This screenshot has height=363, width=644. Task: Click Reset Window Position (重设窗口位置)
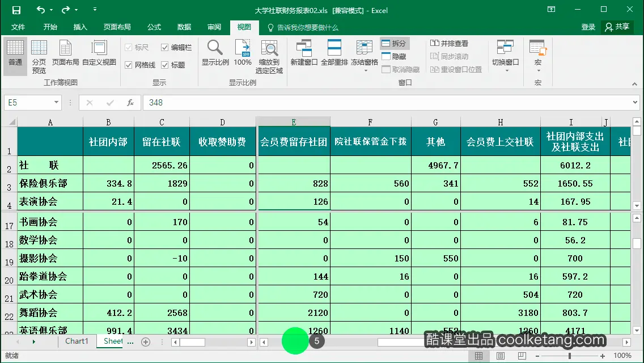coord(456,69)
